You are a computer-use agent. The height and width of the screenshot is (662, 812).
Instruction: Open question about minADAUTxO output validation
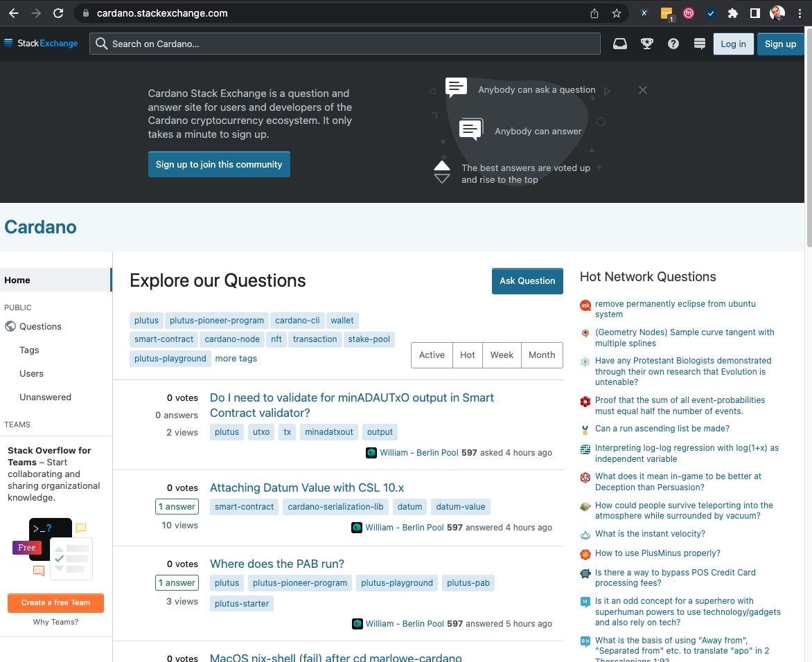point(352,405)
